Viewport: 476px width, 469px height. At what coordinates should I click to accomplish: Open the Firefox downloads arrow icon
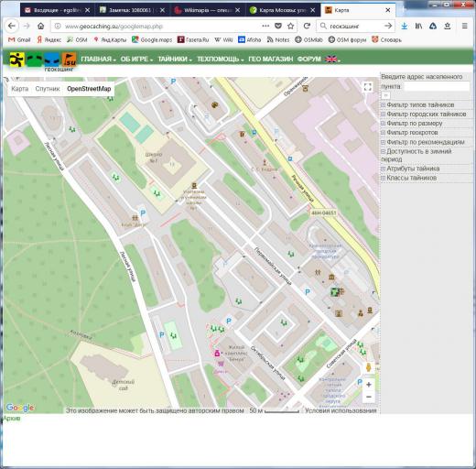coord(405,27)
